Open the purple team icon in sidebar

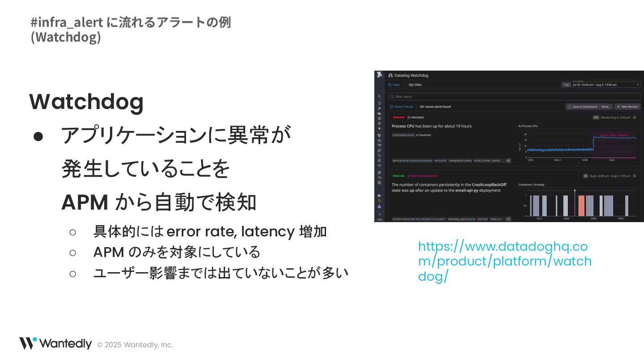(x=379, y=206)
